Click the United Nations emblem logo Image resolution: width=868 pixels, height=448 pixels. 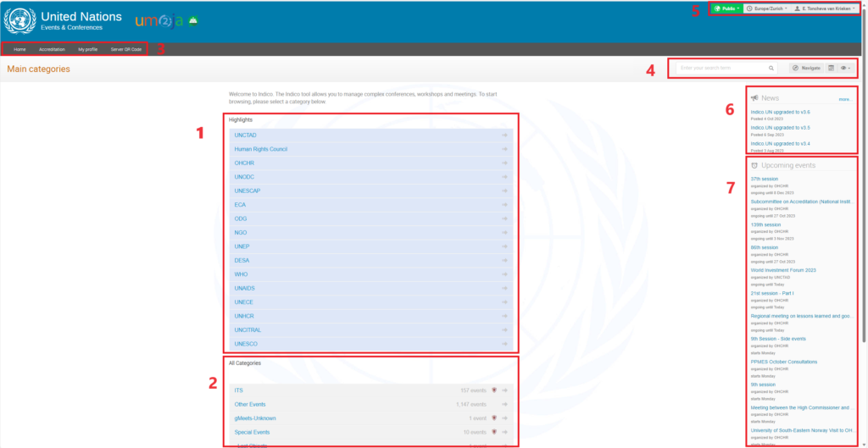(20, 21)
